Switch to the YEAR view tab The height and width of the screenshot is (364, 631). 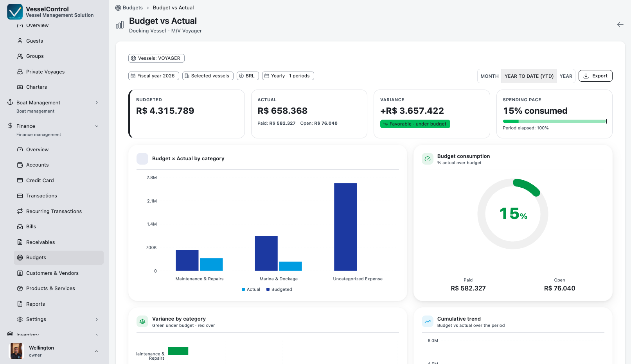pyautogui.click(x=566, y=76)
